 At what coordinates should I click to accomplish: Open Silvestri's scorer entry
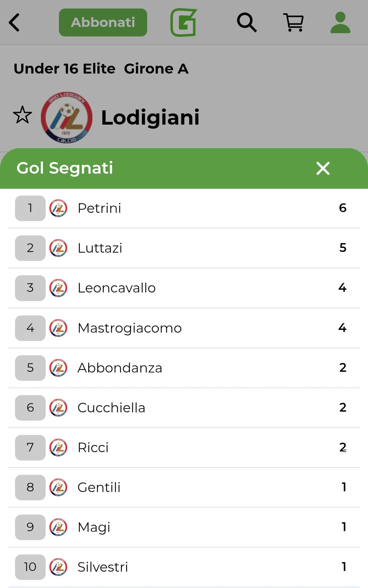(x=103, y=567)
